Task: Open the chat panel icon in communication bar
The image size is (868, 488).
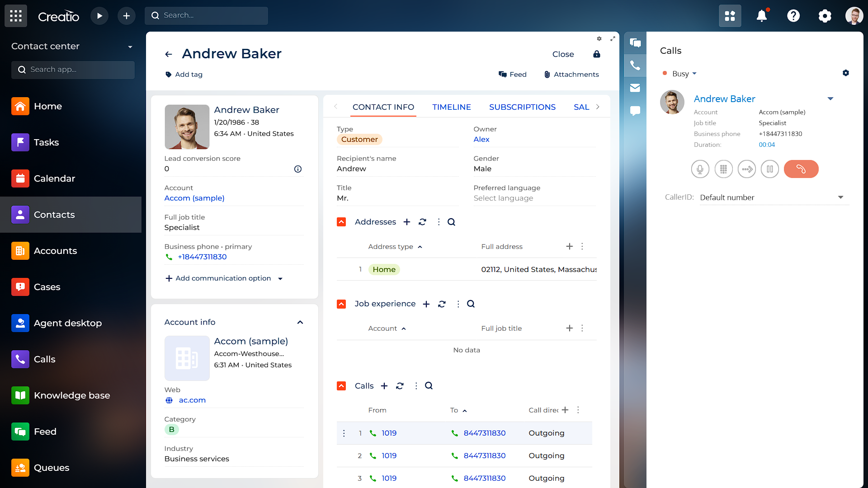Action: [635, 43]
